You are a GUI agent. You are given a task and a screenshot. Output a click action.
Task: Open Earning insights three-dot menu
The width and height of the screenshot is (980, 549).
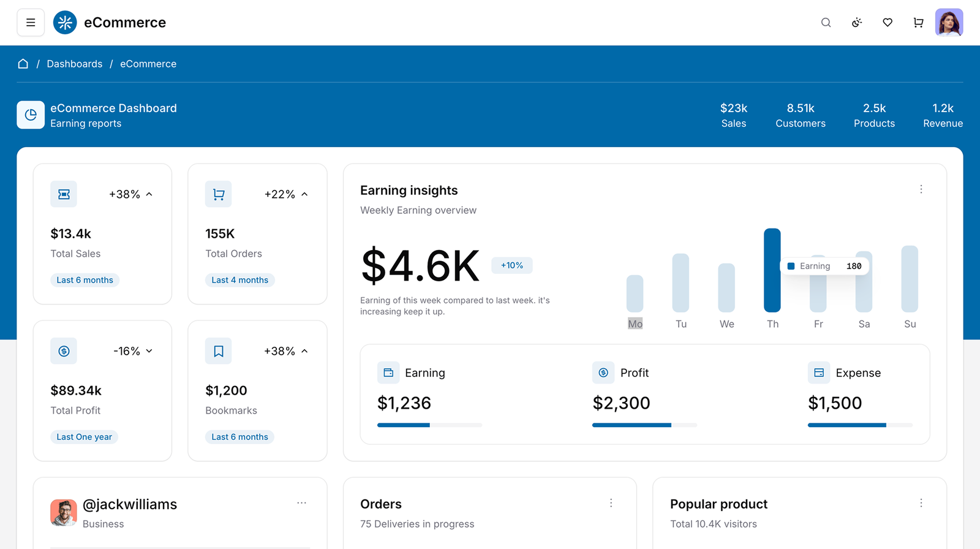(x=921, y=189)
